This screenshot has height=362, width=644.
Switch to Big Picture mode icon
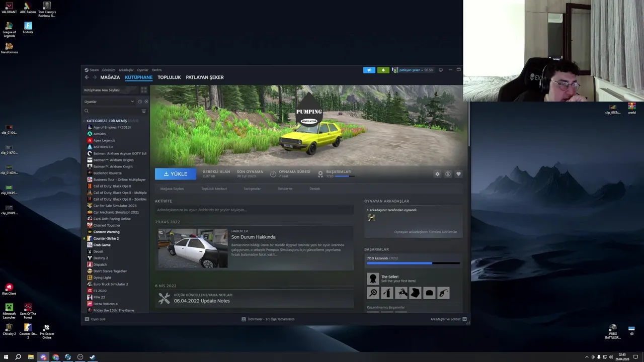(x=441, y=70)
